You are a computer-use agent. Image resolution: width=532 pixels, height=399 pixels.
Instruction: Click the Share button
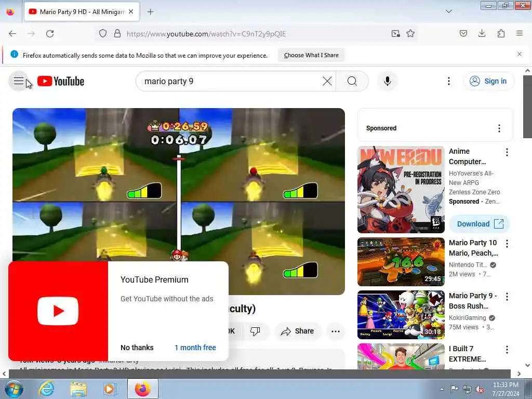(x=298, y=331)
